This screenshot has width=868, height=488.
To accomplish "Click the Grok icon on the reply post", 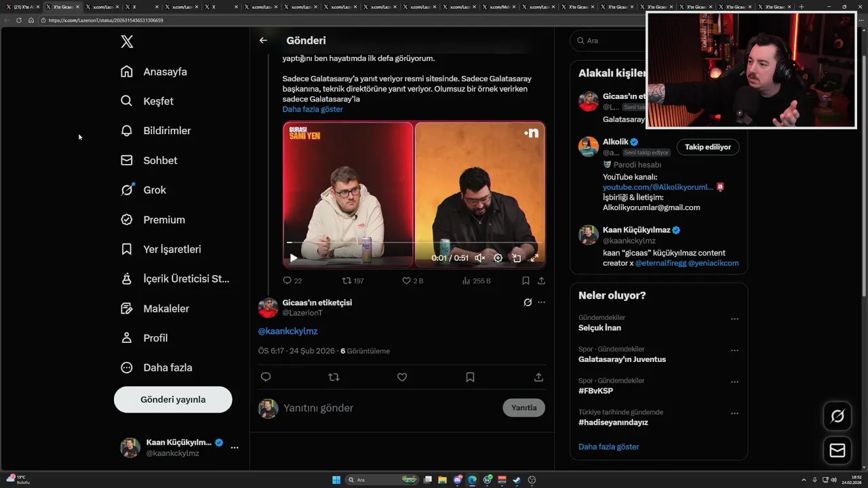I will [x=528, y=302].
